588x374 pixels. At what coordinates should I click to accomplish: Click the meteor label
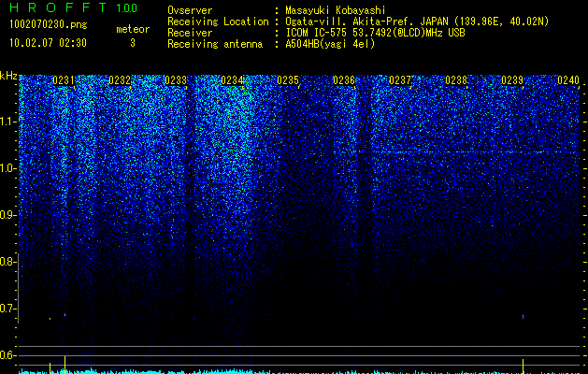click(133, 29)
